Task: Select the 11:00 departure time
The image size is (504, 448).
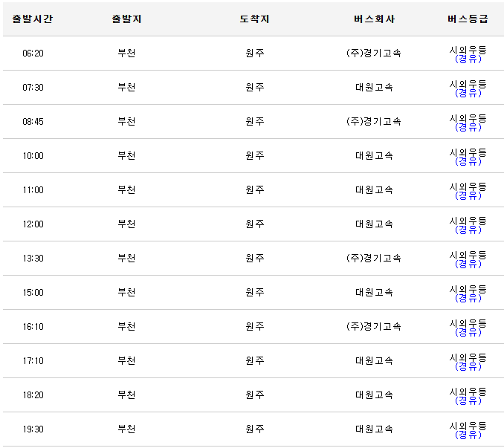Action: point(33,190)
